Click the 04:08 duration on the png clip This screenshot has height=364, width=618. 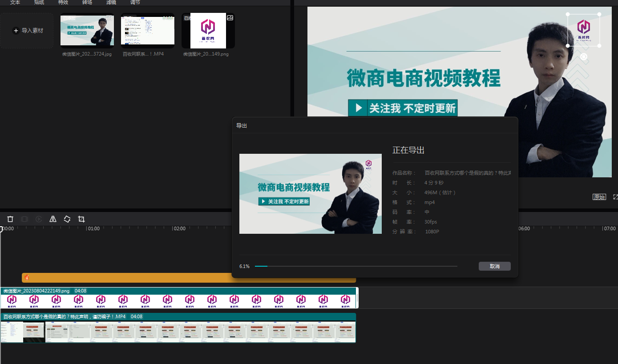(x=81, y=291)
